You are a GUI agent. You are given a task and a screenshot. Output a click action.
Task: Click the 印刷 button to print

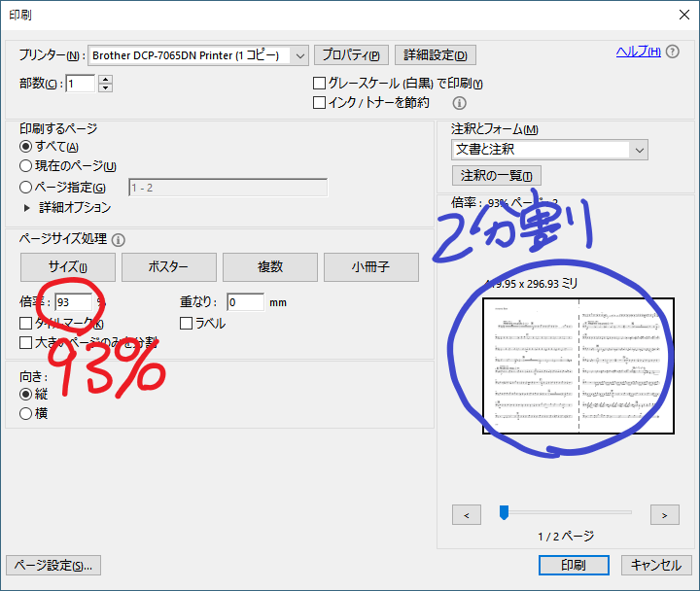click(574, 565)
